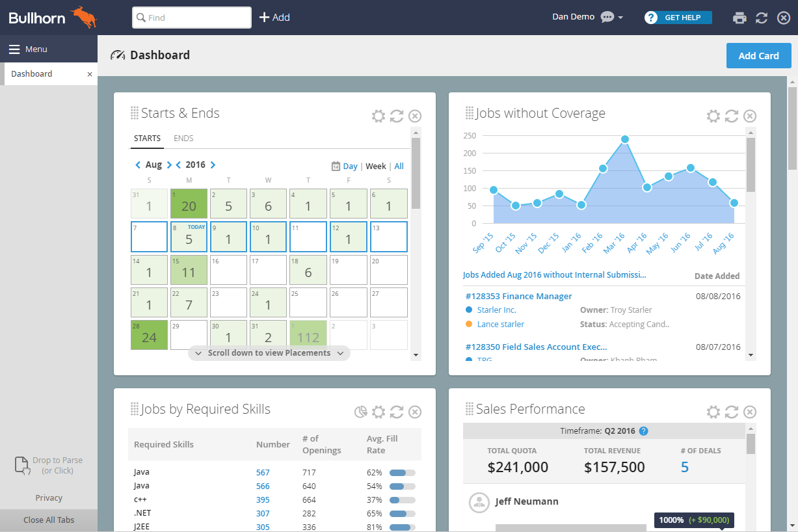Open settings gear on Sales Performance card

[x=713, y=412]
